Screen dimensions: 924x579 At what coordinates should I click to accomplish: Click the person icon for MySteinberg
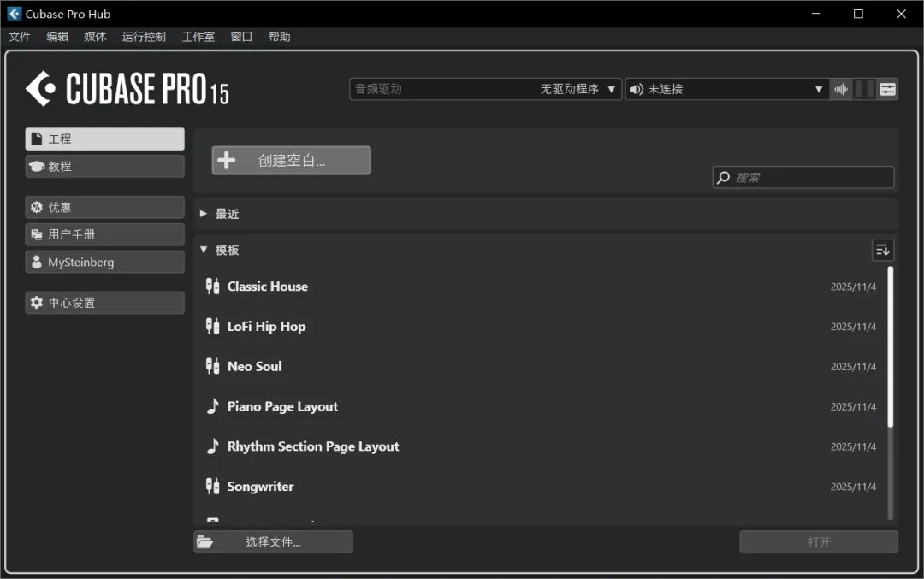(x=37, y=262)
